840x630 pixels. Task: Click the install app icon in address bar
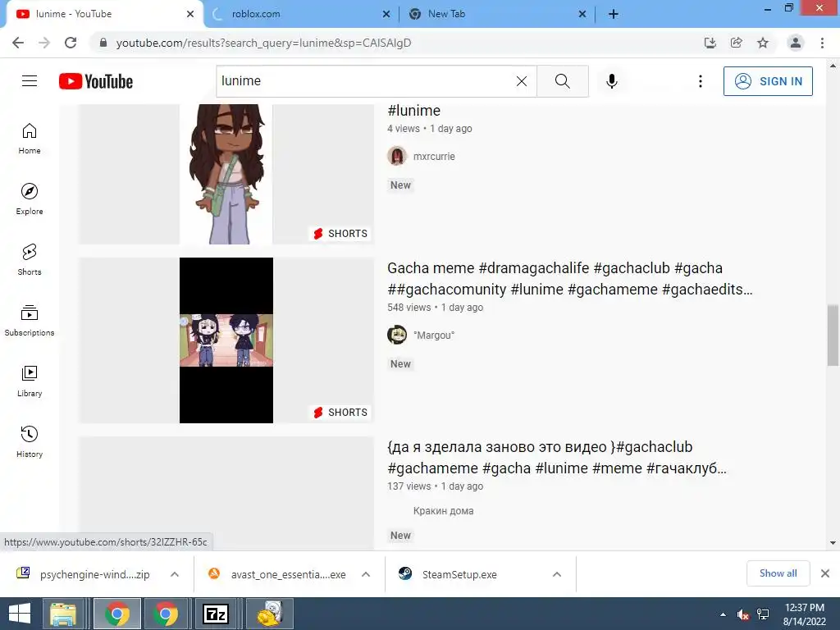coord(710,43)
